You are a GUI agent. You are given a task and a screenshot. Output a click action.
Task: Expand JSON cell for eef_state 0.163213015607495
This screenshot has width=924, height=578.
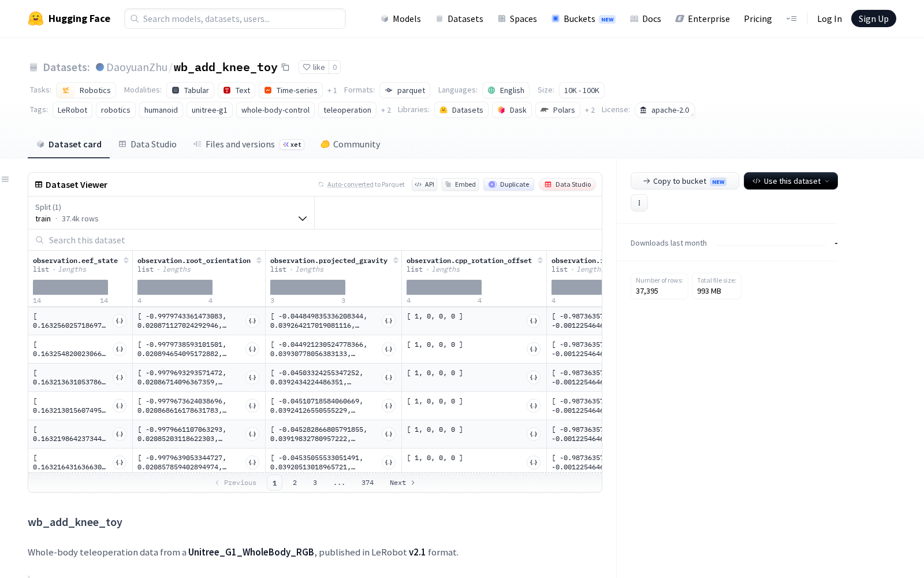click(120, 406)
